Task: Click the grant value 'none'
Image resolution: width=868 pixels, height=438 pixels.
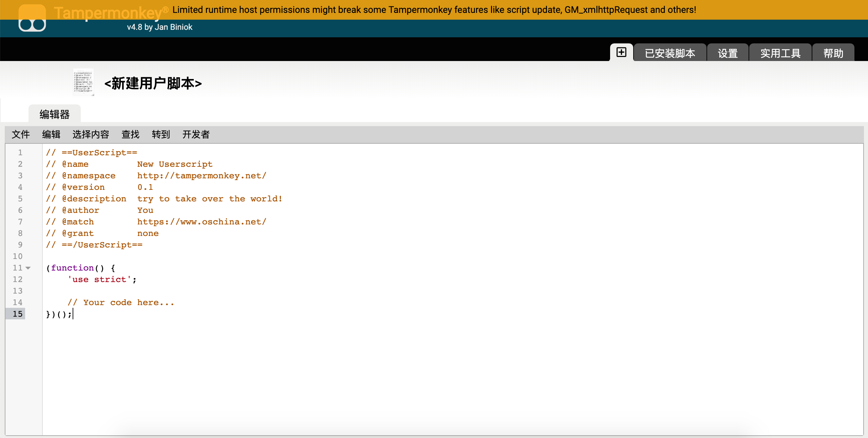Action: [x=148, y=233]
